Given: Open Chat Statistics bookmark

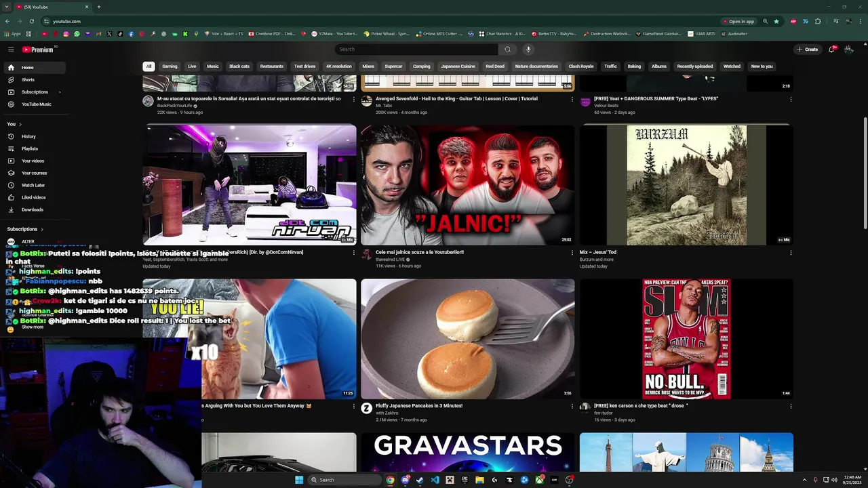Looking at the screenshot, I should click(x=502, y=34).
